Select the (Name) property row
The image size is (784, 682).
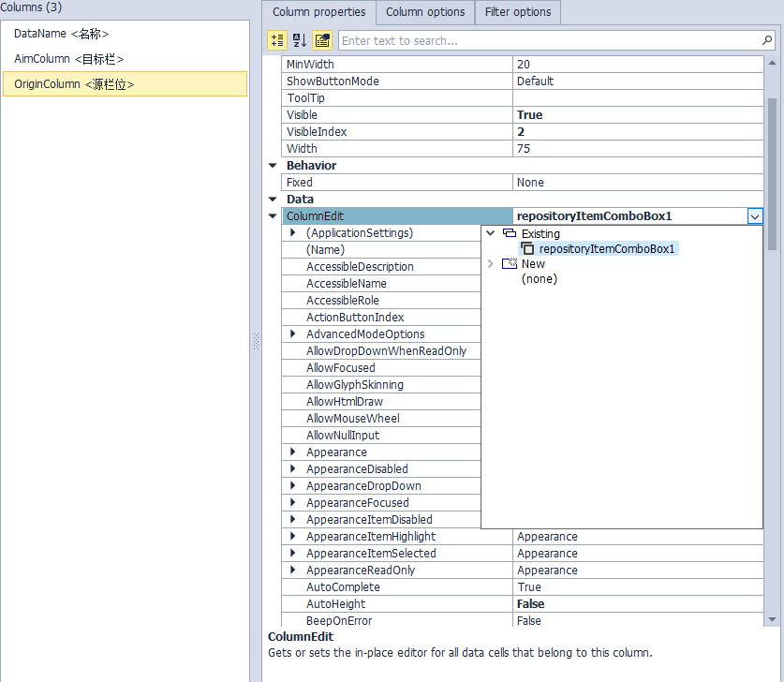(381, 249)
